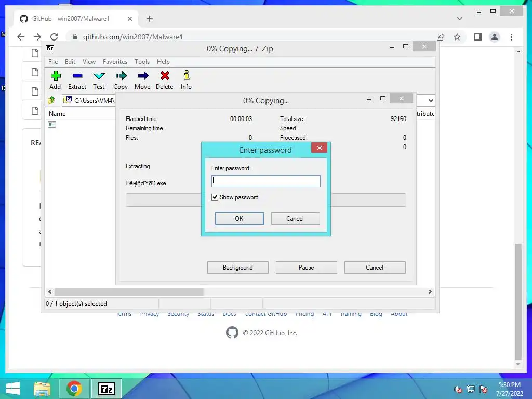Click the Docs link in the GitHub footer
The height and width of the screenshot is (399, 532).
pos(229,314)
